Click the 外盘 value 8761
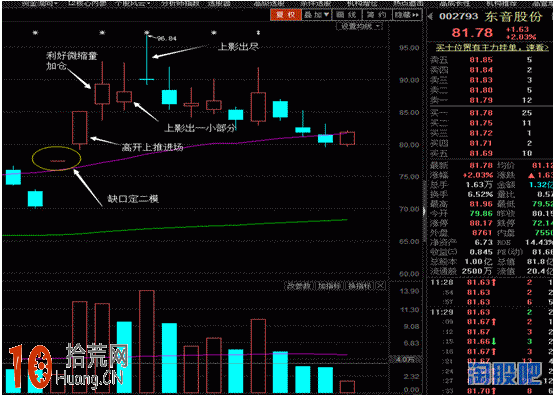The height and width of the screenshot is (395, 553). click(482, 233)
